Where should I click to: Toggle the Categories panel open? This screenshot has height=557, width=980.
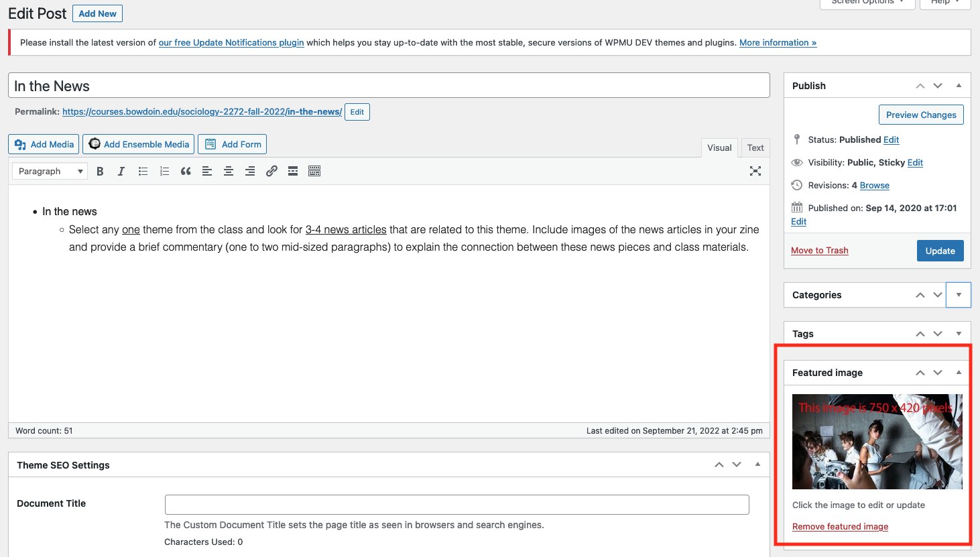pos(959,295)
